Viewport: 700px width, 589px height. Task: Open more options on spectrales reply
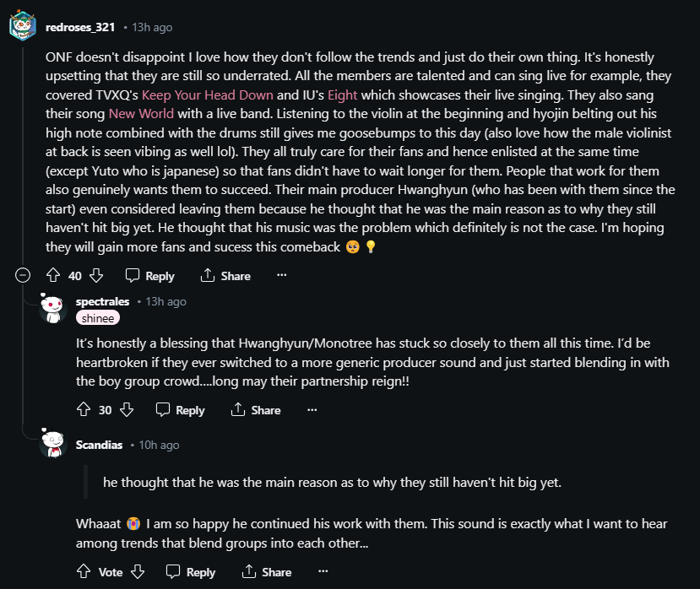point(312,409)
